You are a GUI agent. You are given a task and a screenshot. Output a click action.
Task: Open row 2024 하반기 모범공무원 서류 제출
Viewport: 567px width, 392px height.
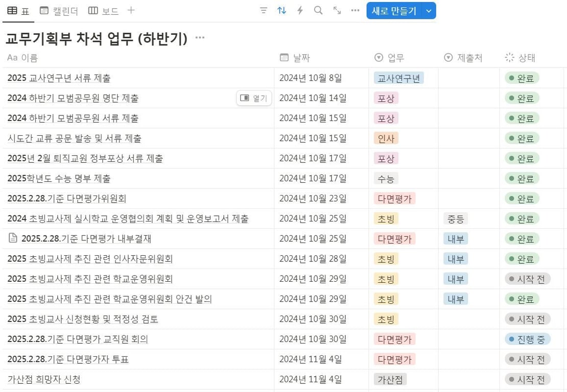(73, 118)
